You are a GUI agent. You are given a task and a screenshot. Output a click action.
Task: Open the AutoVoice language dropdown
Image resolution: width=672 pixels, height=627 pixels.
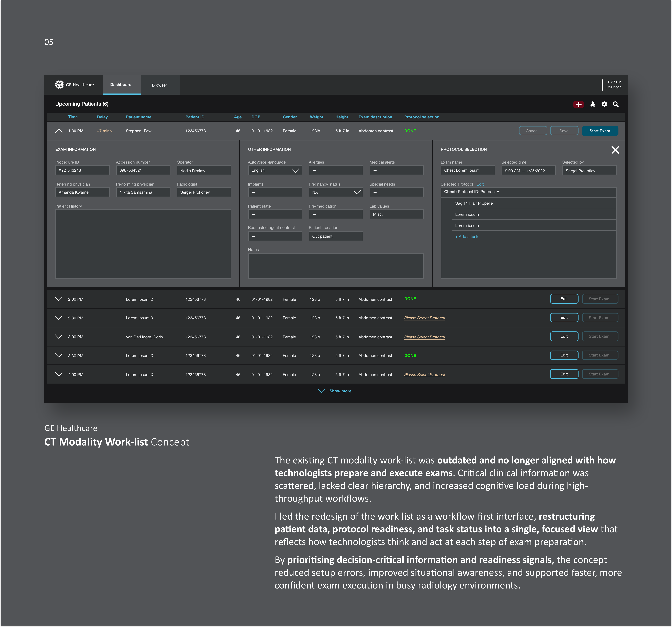(x=294, y=170)
